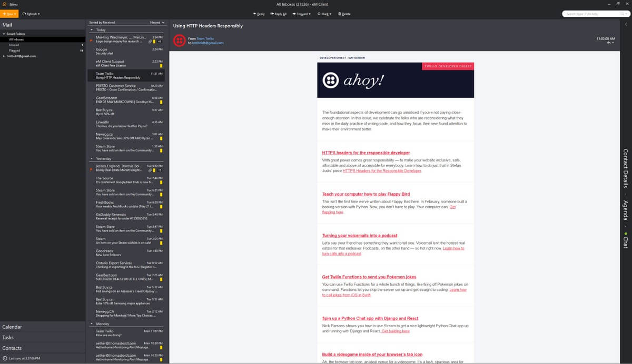Expand the tmtboldt@gmail.com account
The width and height of the screenshot is (632, 364).
(3, 56)
